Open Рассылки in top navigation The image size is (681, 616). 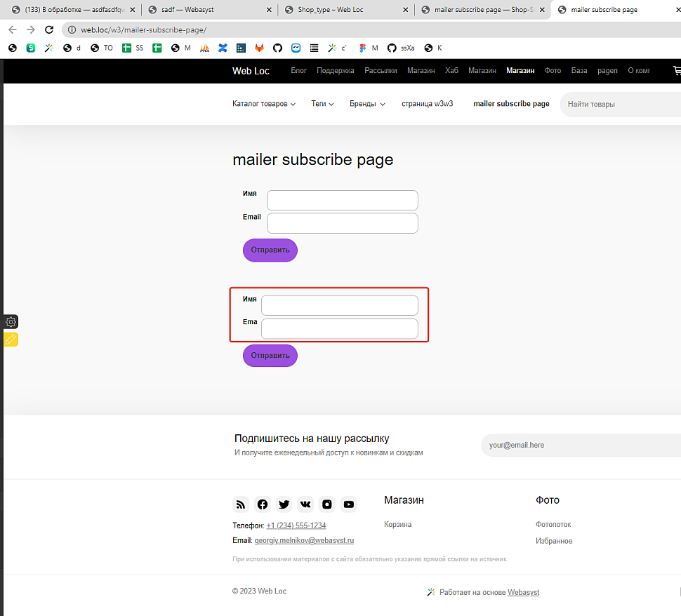pyautogui.click(x=381, y=71)
